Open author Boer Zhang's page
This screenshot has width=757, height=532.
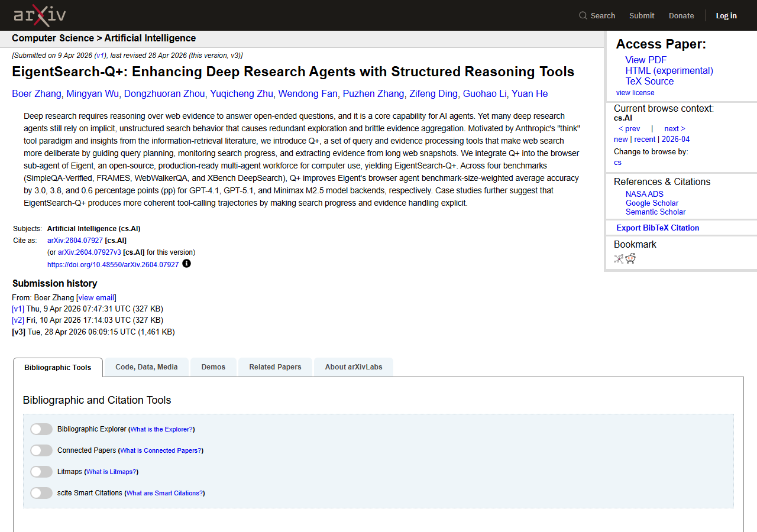(37, 94)
